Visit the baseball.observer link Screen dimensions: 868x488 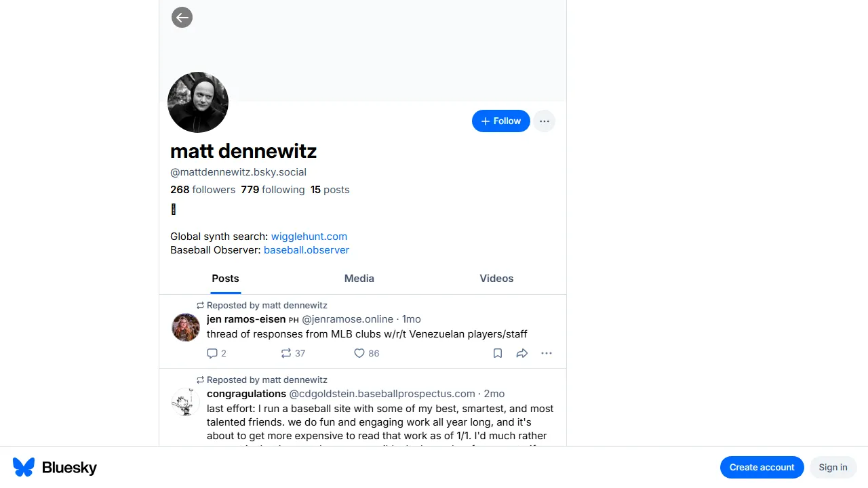[x=306, y=250]
